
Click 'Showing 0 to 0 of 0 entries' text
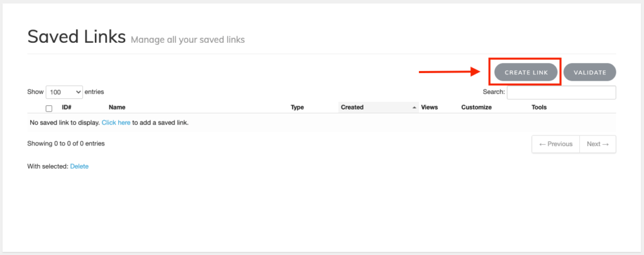click(65, 144)
